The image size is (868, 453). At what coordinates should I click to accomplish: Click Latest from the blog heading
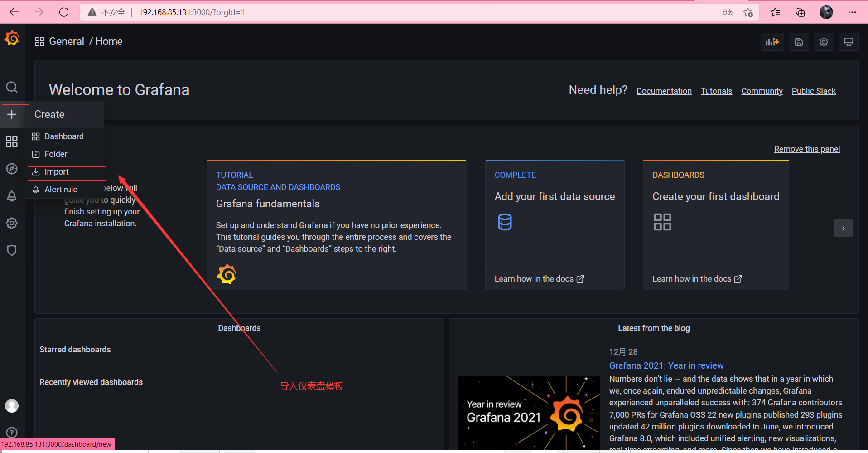tap(654, 328)
